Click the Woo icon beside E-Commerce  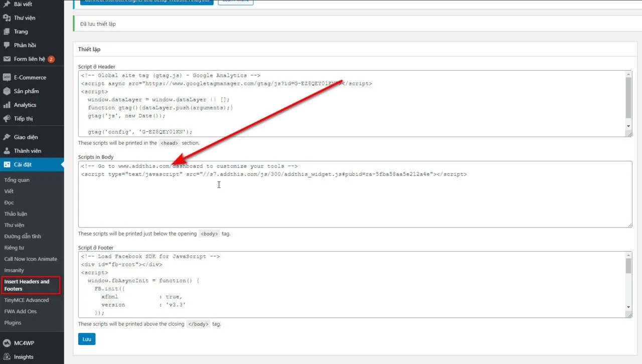click(x=7, y=77)
